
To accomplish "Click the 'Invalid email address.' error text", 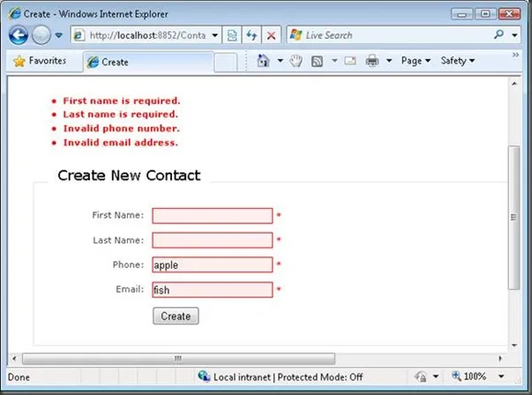I will 121,143.
